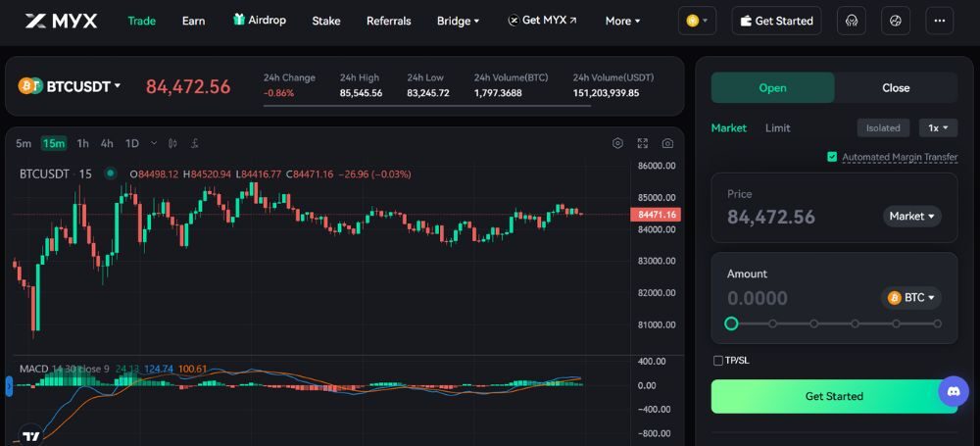Screen dimensions: 980x446
Task: Open the 1x leverage dropdown
Action: pos(938,127)
